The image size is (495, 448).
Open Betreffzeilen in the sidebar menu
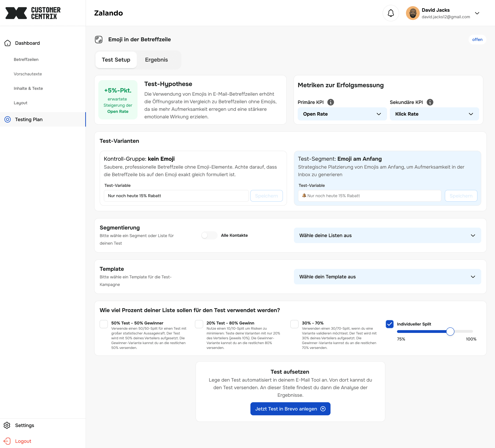(x=26, y=60)
